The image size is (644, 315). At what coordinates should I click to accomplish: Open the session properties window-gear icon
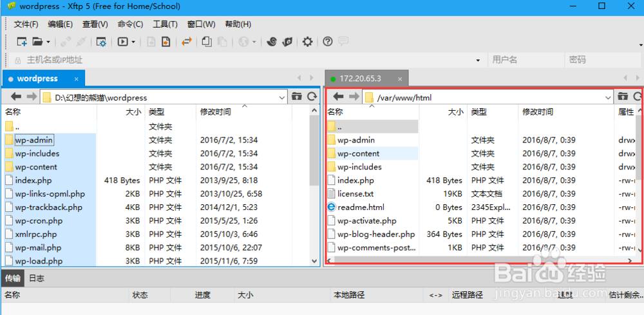[101, 41]
